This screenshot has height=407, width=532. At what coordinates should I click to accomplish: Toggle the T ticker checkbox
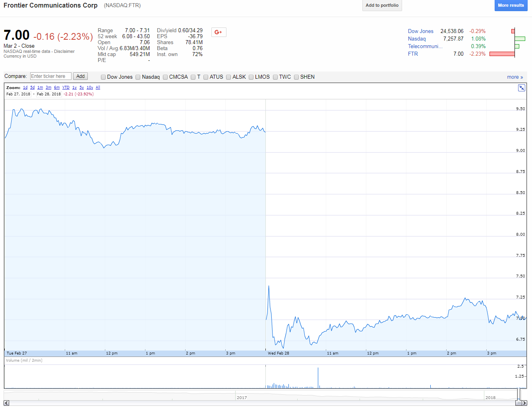point(193,77)
